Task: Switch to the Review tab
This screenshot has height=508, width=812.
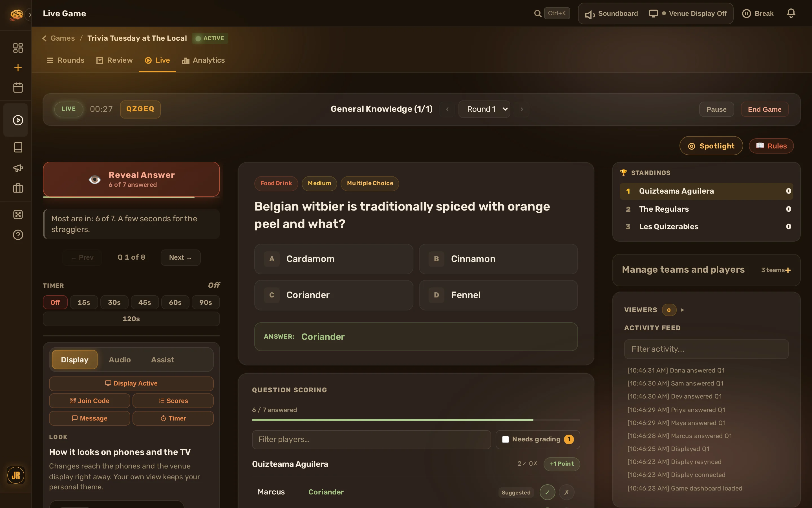Action: point(114,60)
